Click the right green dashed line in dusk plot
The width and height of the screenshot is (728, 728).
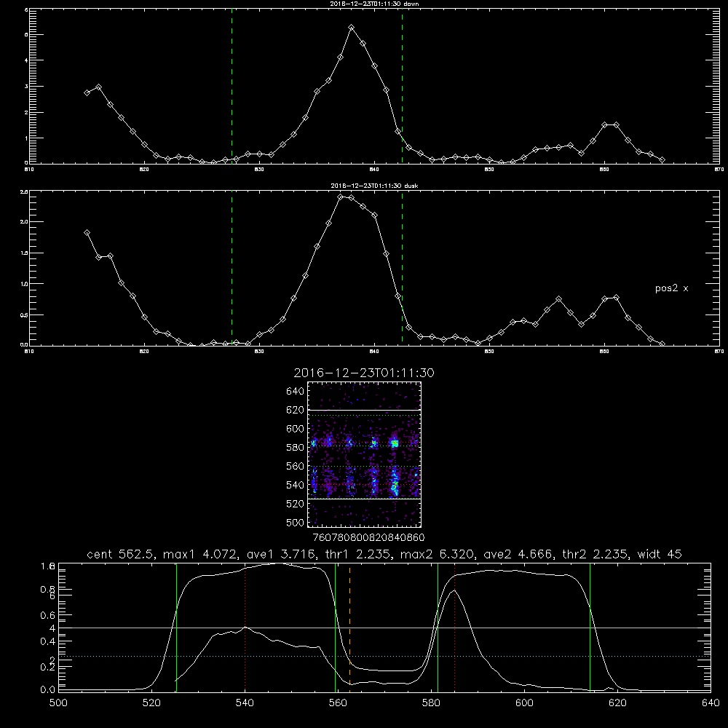(402, 268)
